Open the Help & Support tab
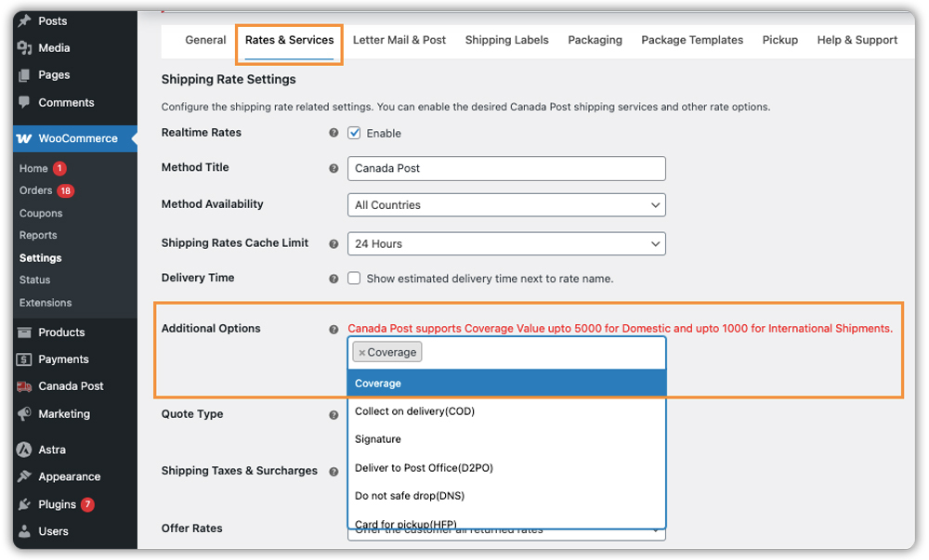The width and height of the screenshot is (929, 560). pyautogui.click(x=857, y=40)
